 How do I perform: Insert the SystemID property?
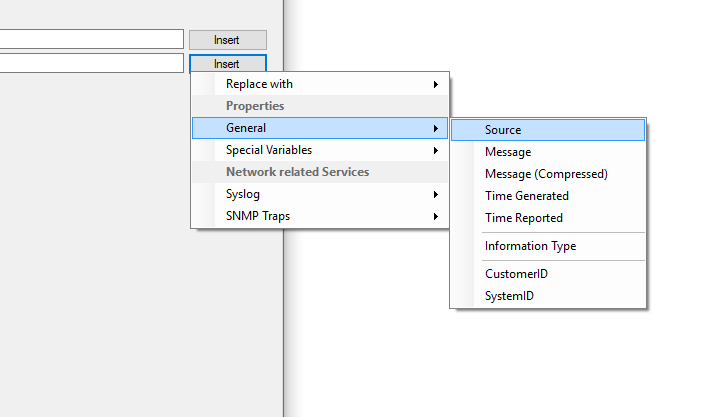pyautogui.click(x=548, y=296)
